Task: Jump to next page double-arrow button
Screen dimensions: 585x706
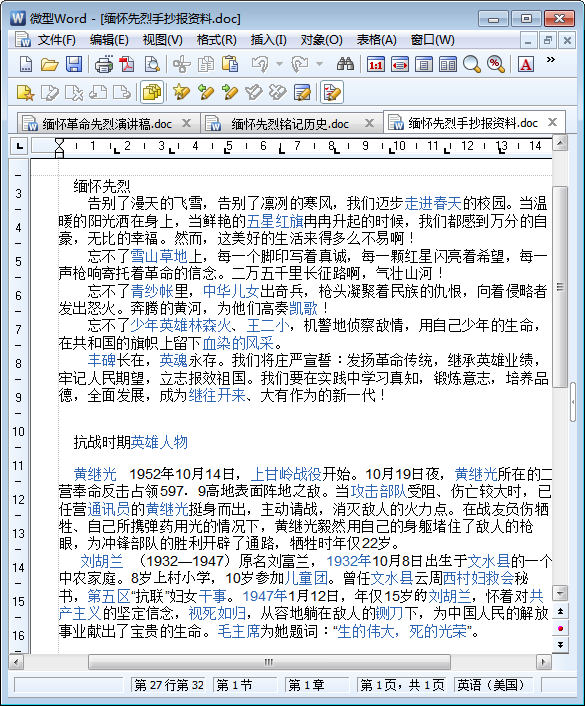Action: pyautogui.click(x=560, y=645)
